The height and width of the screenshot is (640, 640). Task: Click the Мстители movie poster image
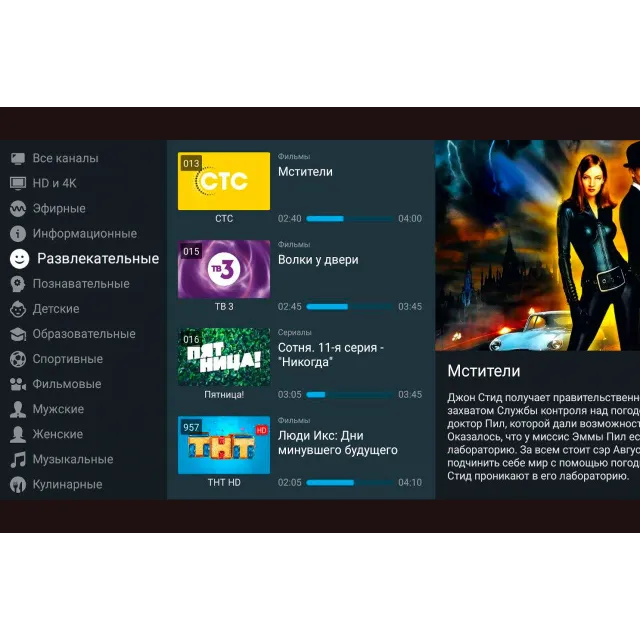pos(538,245)
